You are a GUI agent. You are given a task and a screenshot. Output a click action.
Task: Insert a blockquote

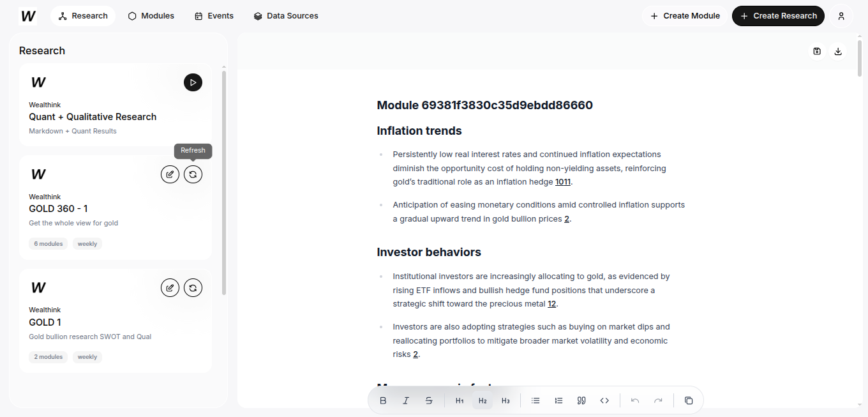[581, 400]
